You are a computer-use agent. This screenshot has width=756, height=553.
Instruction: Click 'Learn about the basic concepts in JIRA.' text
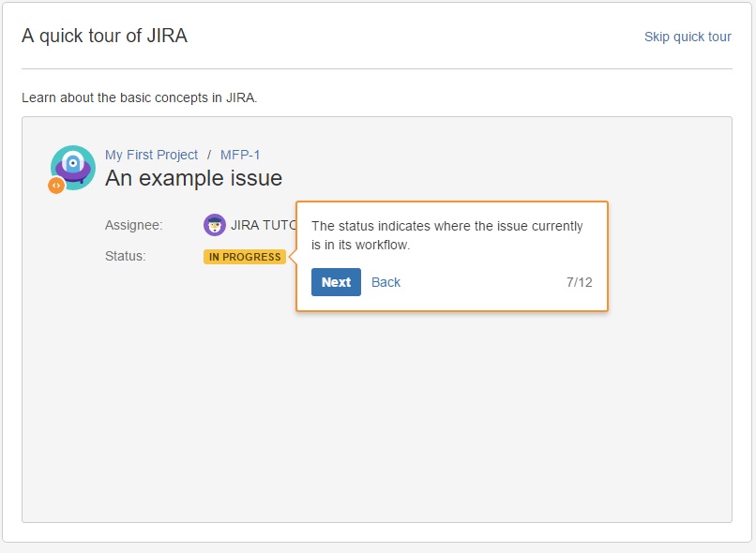(x=140, y=97)
